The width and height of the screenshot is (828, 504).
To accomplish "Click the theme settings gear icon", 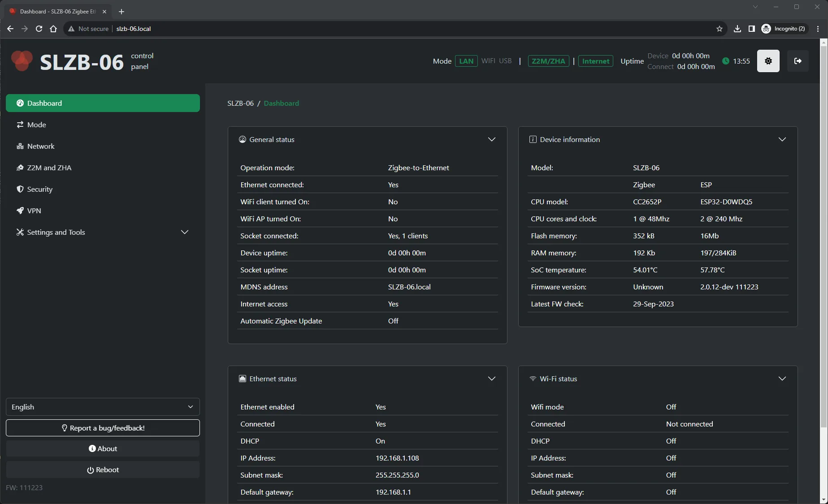I will [768, 61].
